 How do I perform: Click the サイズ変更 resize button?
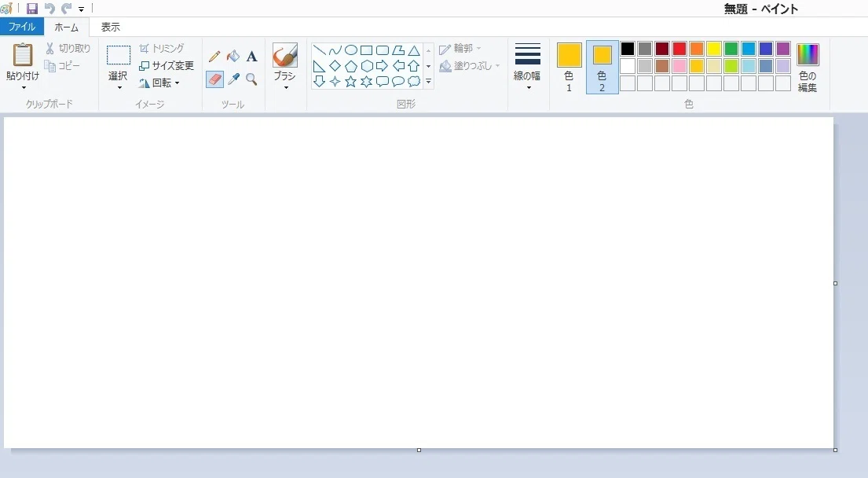166,66
